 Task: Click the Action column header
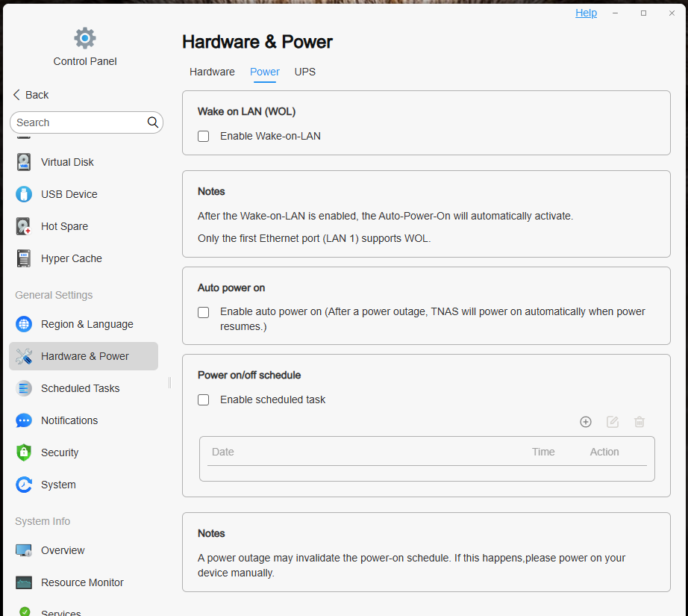[604, 452]
